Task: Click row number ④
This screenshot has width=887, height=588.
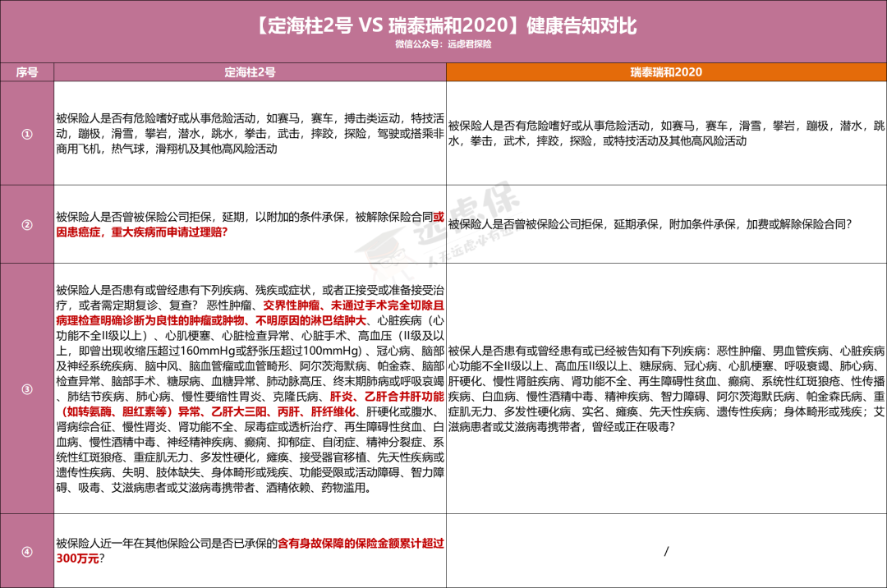Action: coord(26,551)
